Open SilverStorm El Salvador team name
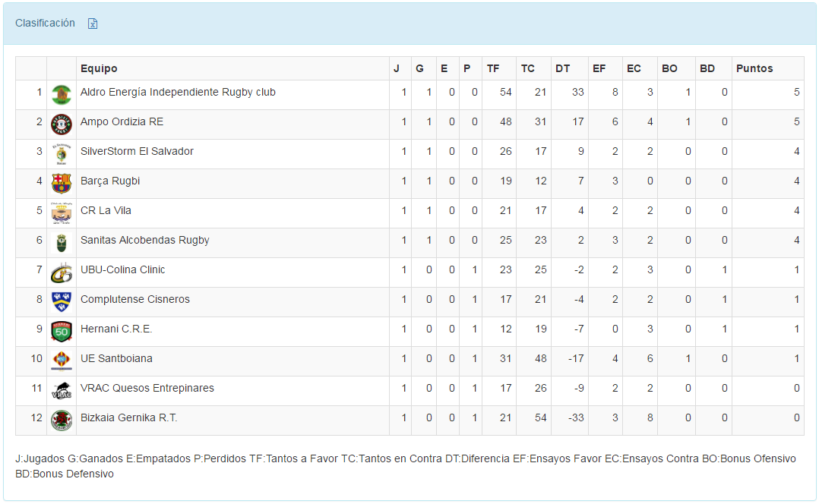This screenshot has width=819, height=504. click(137, 151)
